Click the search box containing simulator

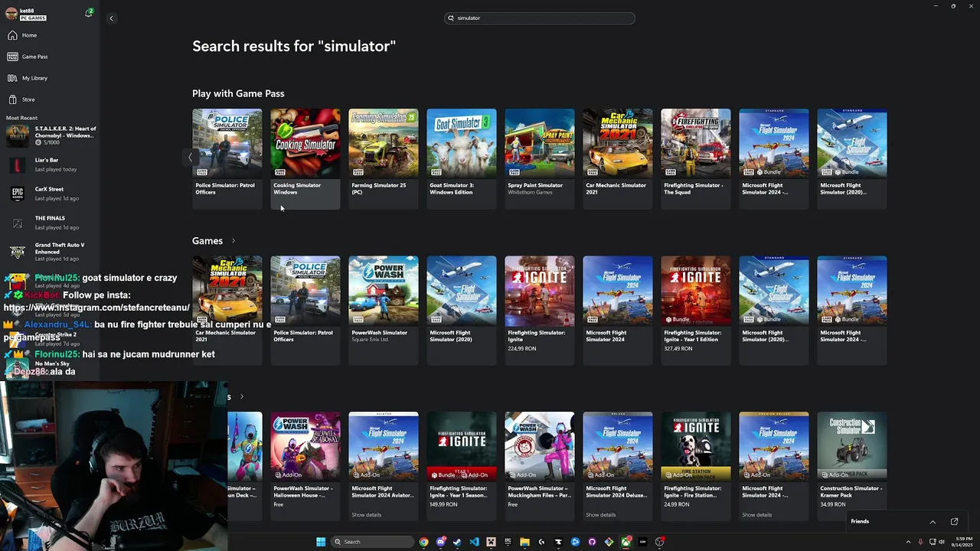click(x=540, y=18)
